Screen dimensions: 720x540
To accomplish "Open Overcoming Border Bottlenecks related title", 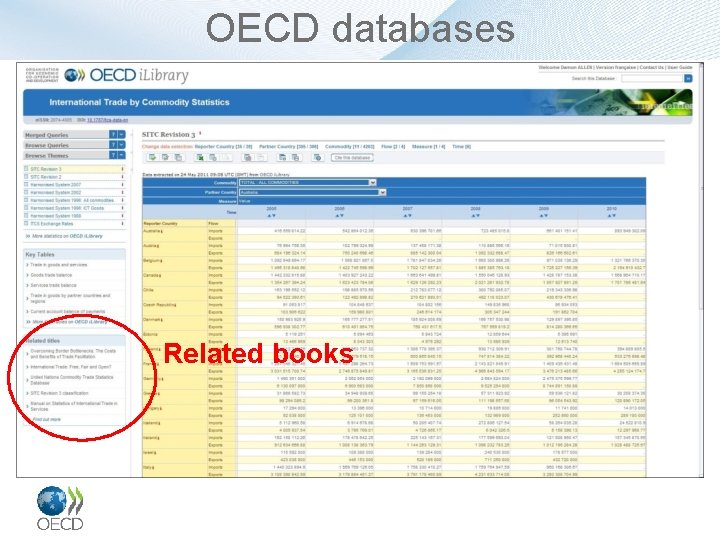I will pyautogui.click(x=73, y=354).
